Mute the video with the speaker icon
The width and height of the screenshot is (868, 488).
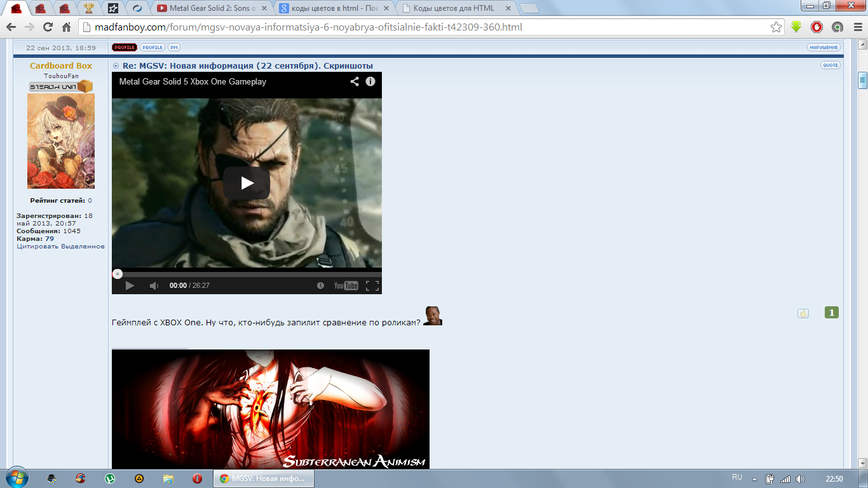[154, 286]
